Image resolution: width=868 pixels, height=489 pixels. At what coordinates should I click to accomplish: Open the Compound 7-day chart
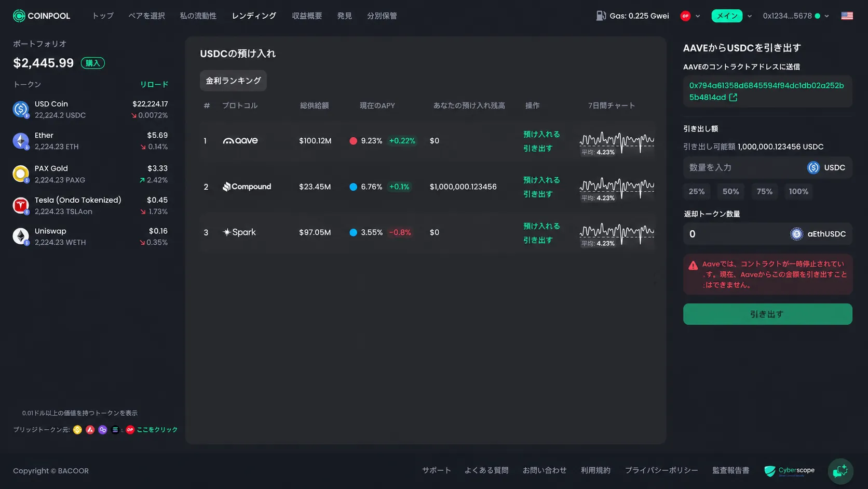617,189
